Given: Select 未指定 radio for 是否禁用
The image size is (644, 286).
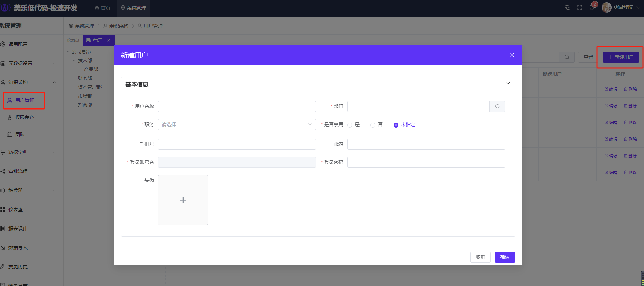Looking at the screenshot, I should point(396,125).
